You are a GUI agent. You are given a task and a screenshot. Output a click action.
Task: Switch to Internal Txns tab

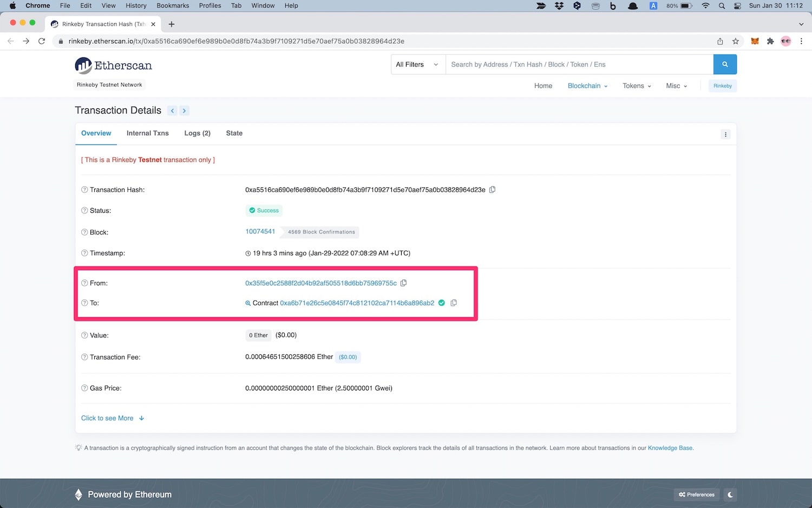coord(148,133)
